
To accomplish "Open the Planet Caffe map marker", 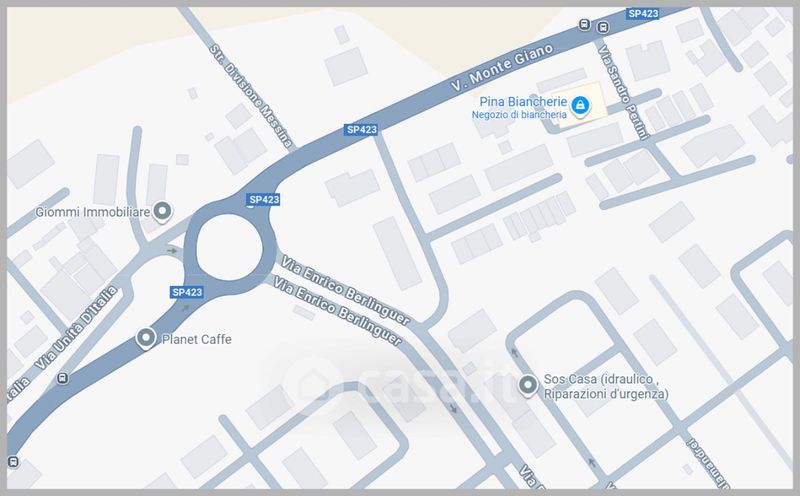I will pyautogui.click(x=146, y=338).
